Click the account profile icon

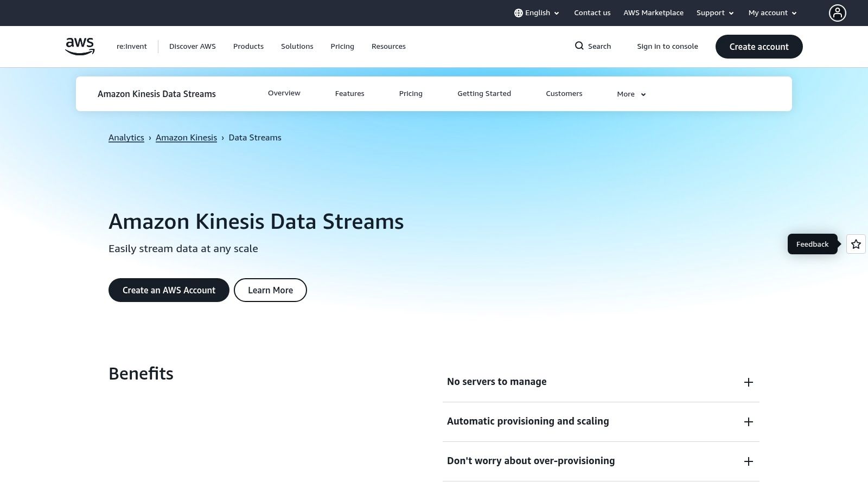pyautogui.click(x=838, y=12)
